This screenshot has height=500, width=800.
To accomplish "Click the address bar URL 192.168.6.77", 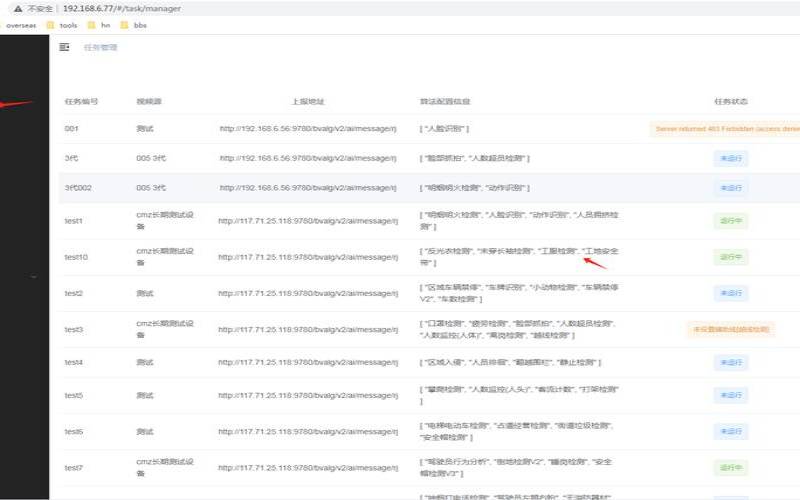I will click(x=121, y=9).
